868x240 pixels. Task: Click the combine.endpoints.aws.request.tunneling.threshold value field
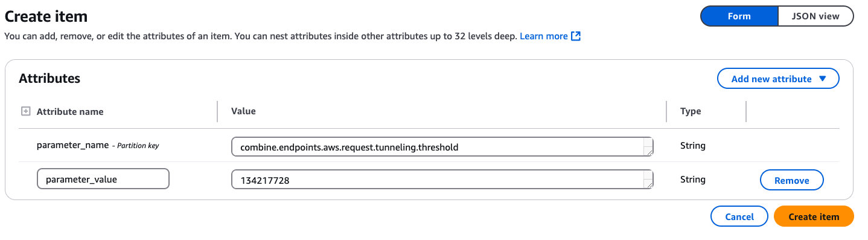tap(442, 147)
